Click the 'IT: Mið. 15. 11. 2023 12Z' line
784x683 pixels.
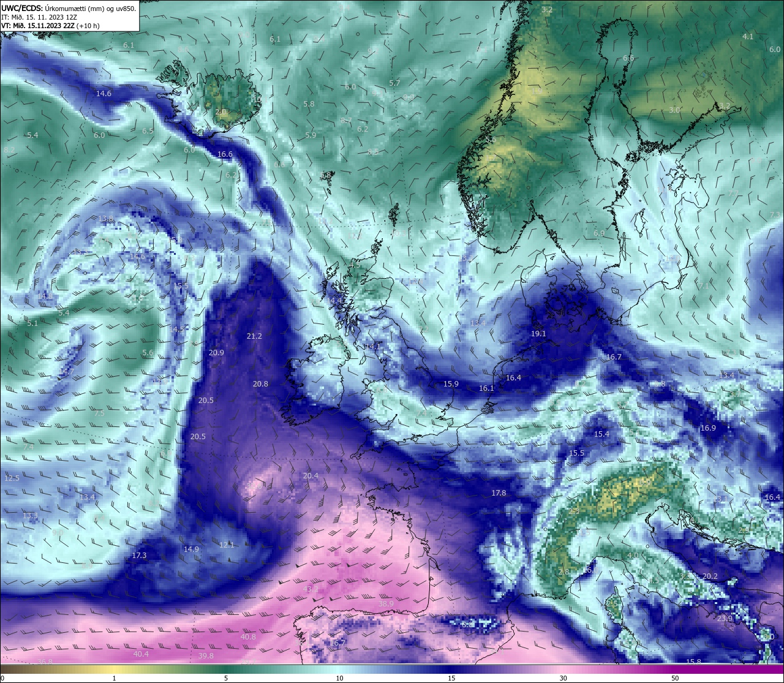(x=39, y=17)
